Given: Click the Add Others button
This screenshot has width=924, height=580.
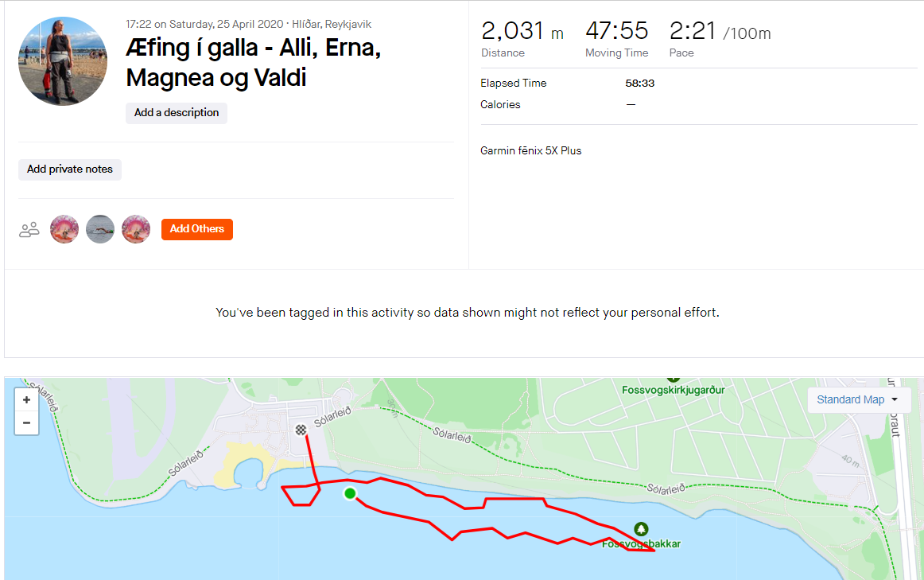Looking at the screenshot, I should (x=196, y=229).
